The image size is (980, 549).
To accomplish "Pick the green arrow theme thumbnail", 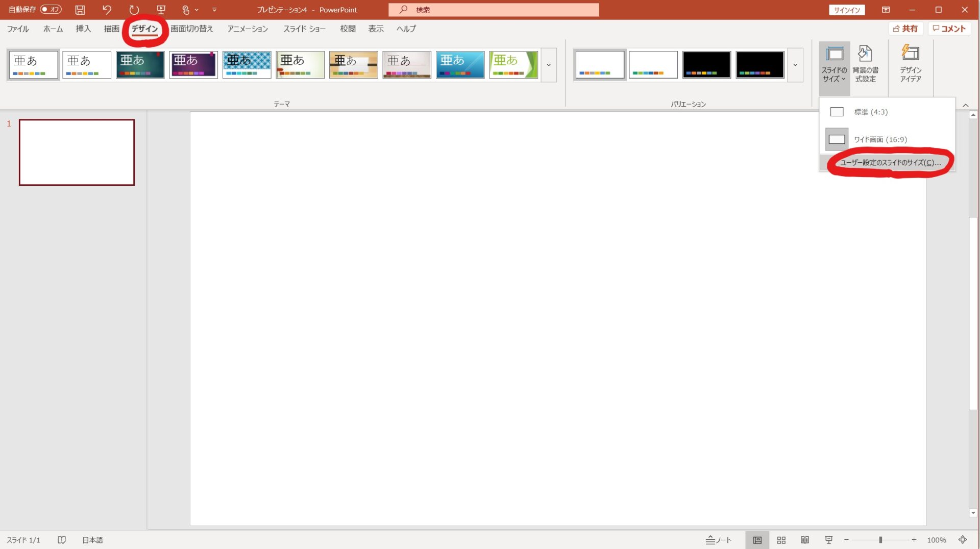I will tap(513, 65).
